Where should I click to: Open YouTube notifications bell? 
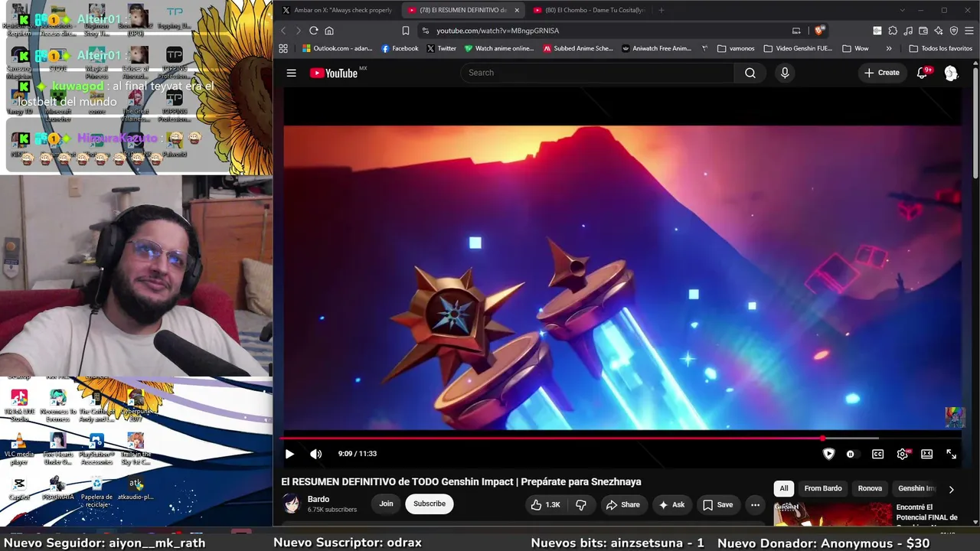923,73
